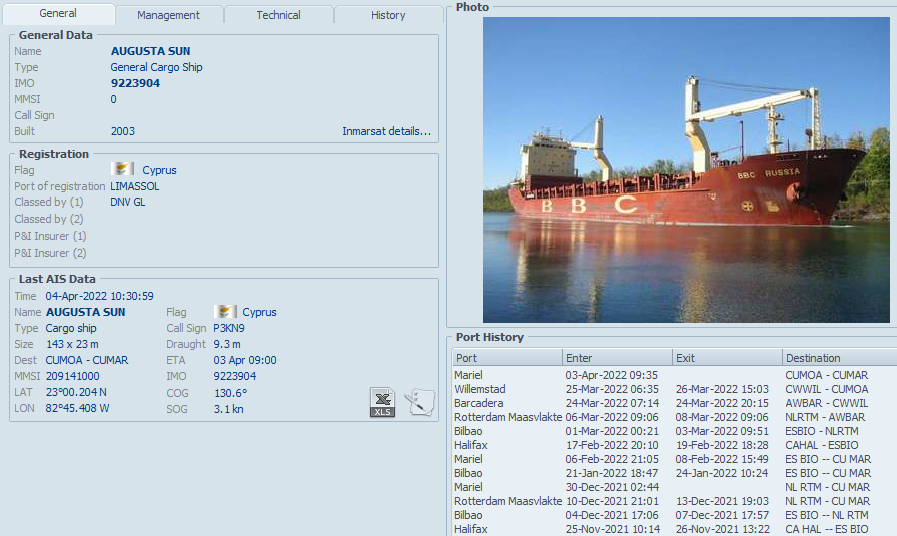Open the Inmarsat details link

(x=386, y=131)
